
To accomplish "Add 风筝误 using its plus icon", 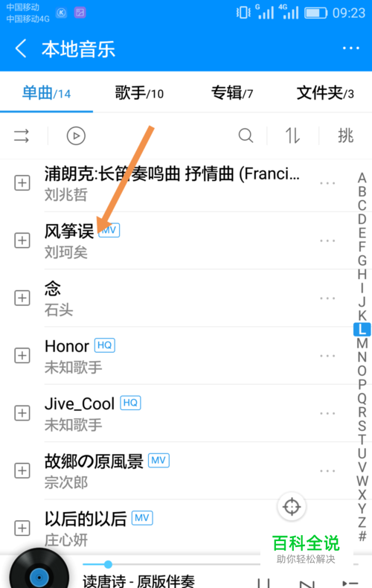I will (22, 240).
